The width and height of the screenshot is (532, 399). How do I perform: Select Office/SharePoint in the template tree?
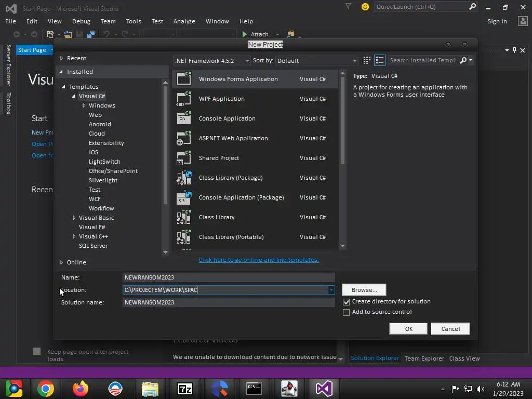(x=113, y=171)
